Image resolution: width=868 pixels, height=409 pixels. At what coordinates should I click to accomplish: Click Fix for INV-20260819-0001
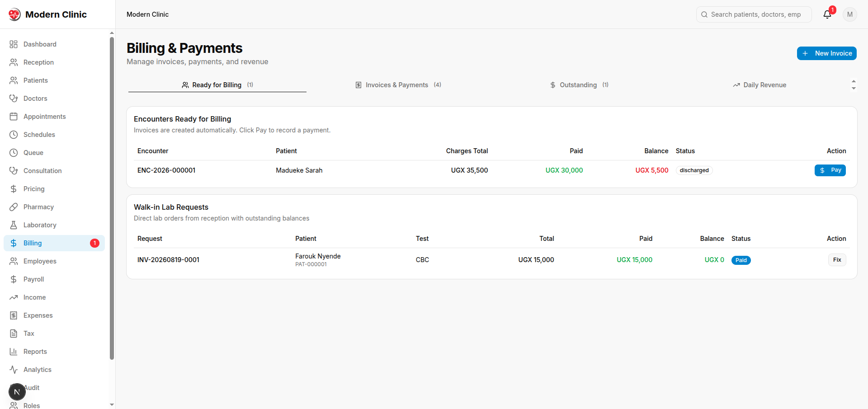point(837,260)
